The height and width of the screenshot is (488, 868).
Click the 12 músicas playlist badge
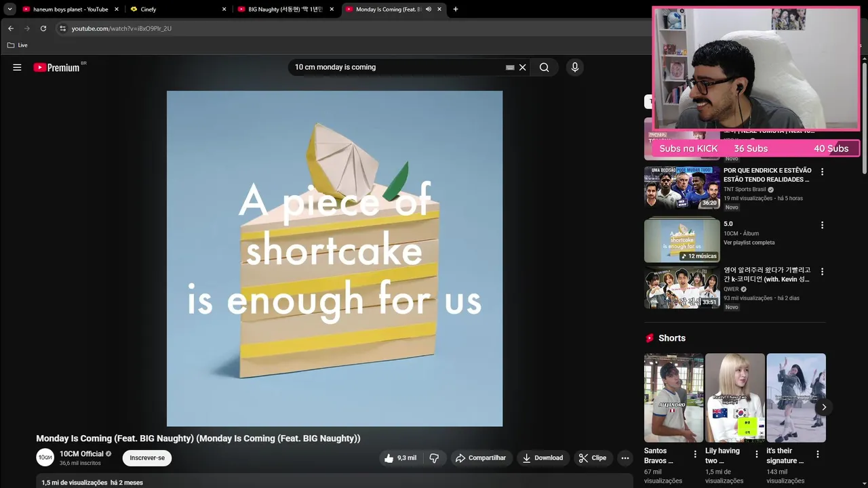click(699, 256)
